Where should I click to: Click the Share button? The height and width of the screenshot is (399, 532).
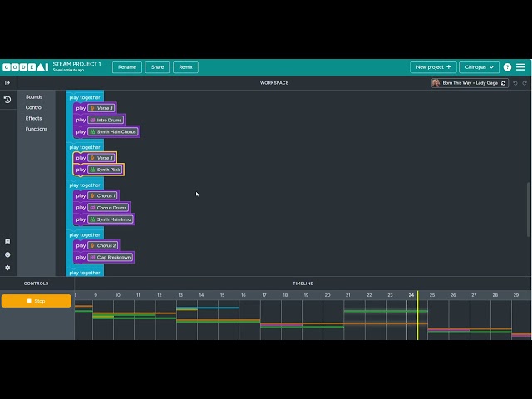coord(157,67)
